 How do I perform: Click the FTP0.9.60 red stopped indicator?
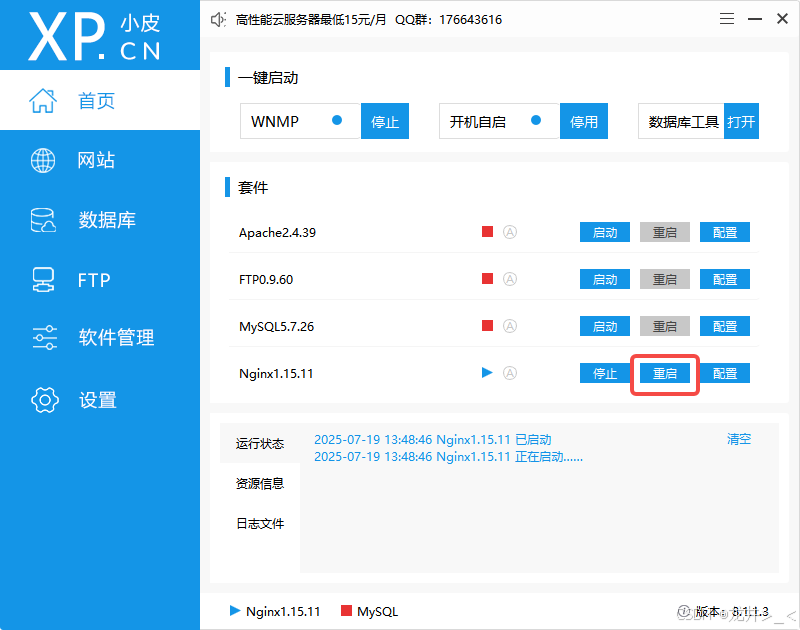[487, 279]
